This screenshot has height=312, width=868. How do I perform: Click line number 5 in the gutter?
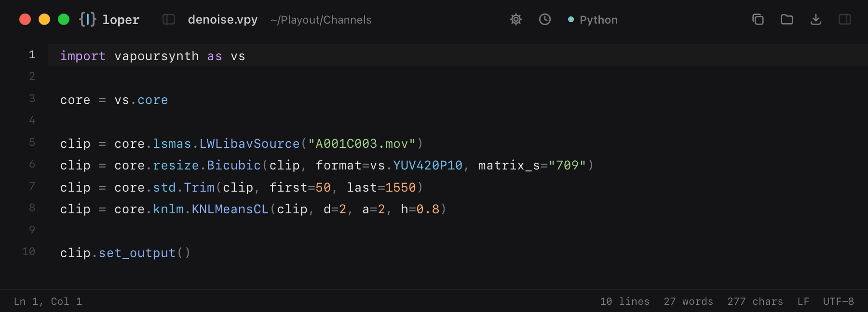point(32,143)
